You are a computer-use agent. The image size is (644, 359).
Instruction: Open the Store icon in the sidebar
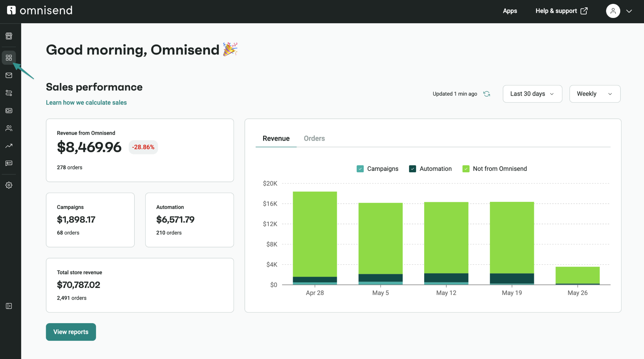click(9, 36)
